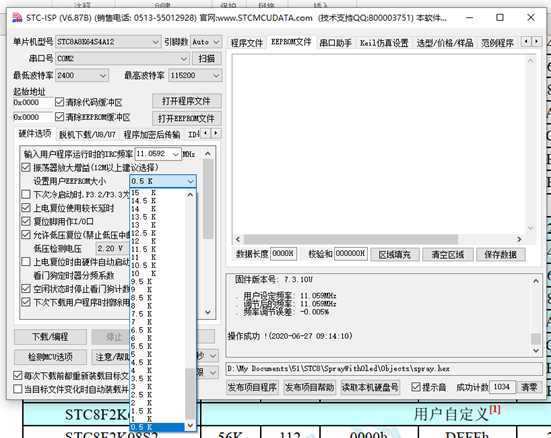Viewport: 551px width, 438px height.
Task: Click the left tab-scroll arrow beside 程序加密后传输
Action: pos(206,133)
